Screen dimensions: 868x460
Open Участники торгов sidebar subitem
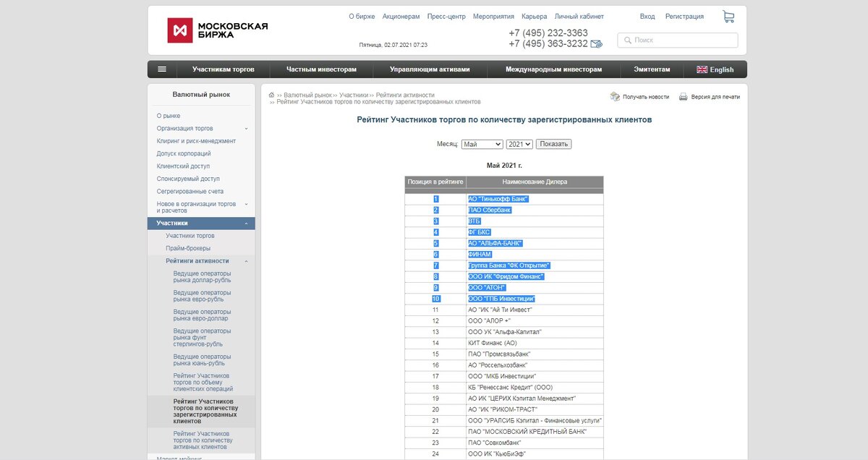(x=190, y=236)
